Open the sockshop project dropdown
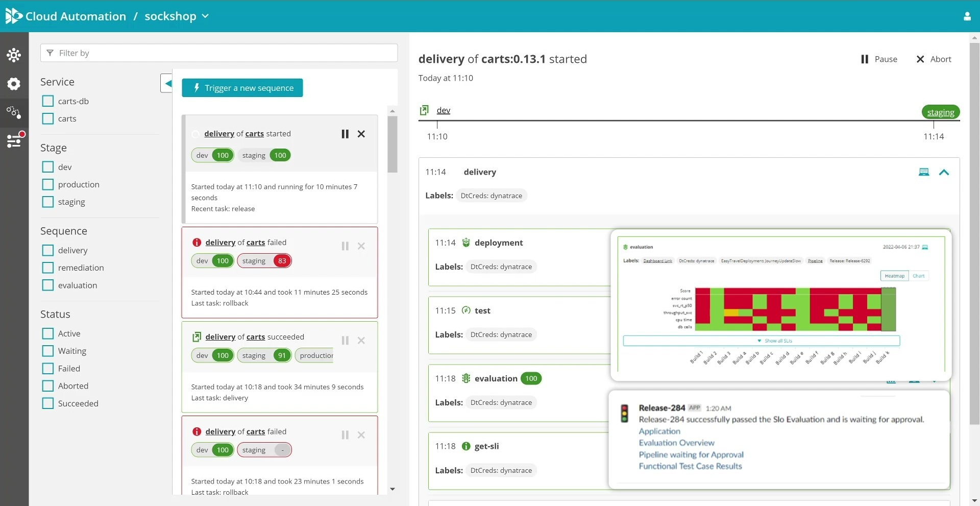Image resolution: width=980 pixels, height=506 pixels. coord(177,16)
